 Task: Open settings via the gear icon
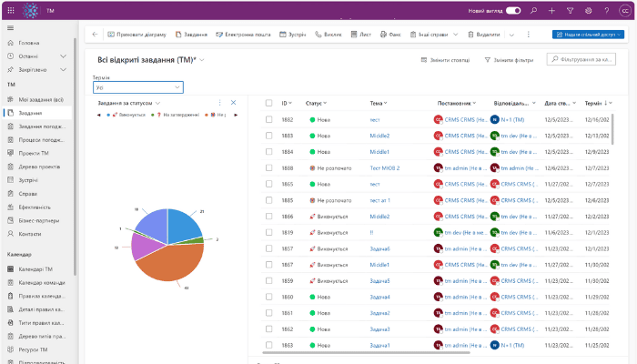click(589, 10)
